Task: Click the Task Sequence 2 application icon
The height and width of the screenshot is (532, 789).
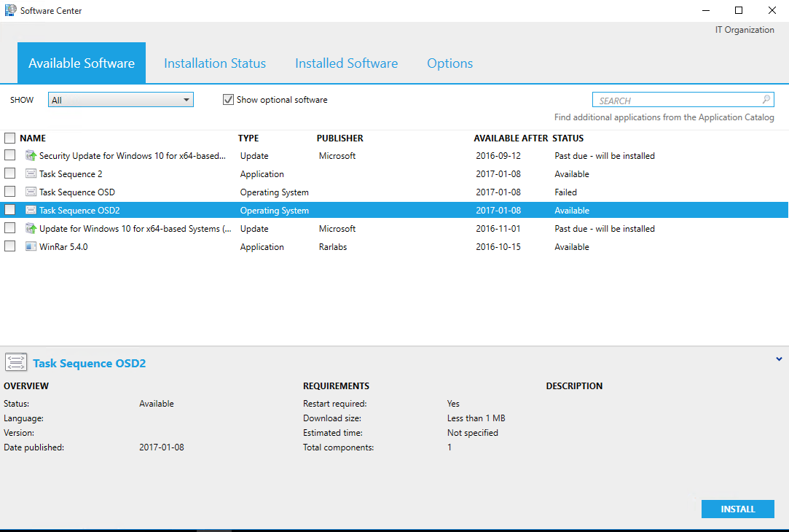Action: [29, 173]
